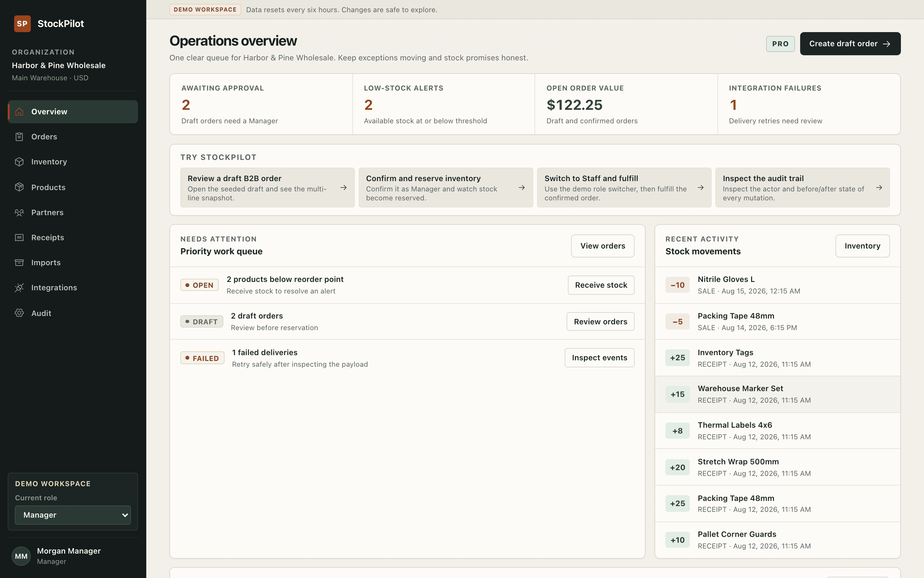The image size is (924, 578).
Task: Select the Stretch Wrap 500mm movement row
Action: pyautogui.click(x=777, y=467)
